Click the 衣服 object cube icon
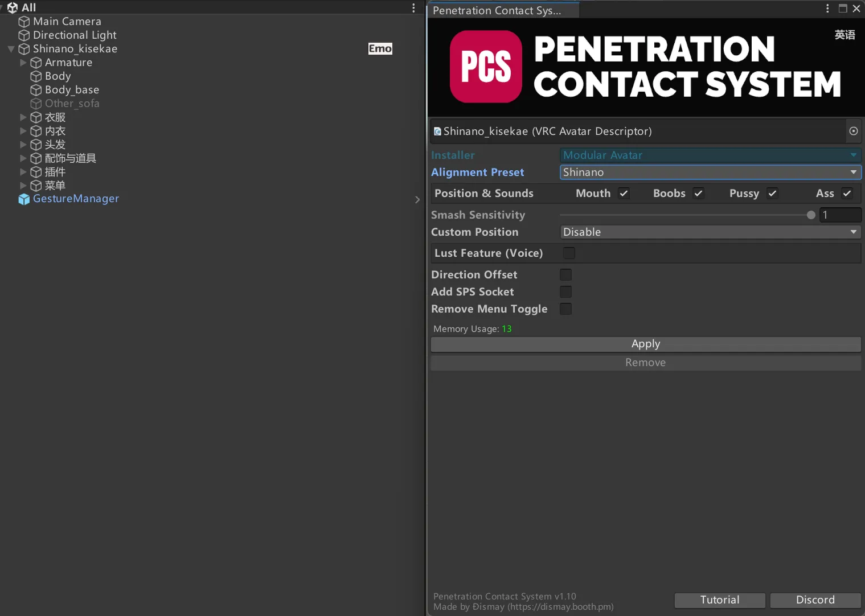Image resolution: width=865 pixels, height=616 pixels. pos(36,117)
